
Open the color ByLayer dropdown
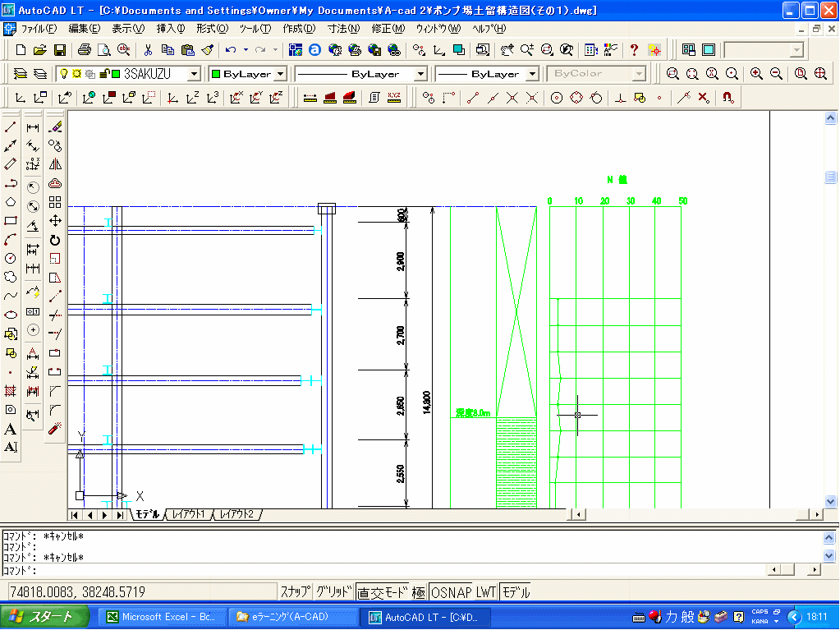pyautogui.click(x=281, y=74)
